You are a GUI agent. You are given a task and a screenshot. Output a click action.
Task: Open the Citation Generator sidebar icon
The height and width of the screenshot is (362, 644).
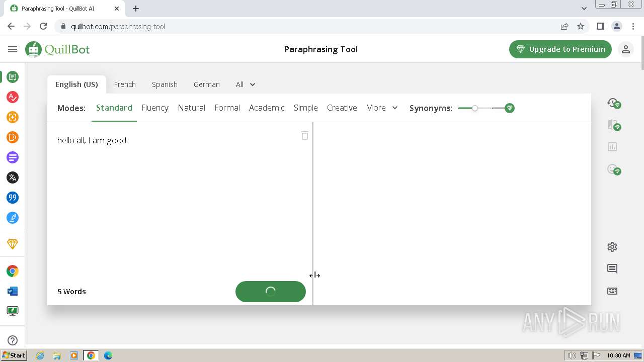(13, 198)
